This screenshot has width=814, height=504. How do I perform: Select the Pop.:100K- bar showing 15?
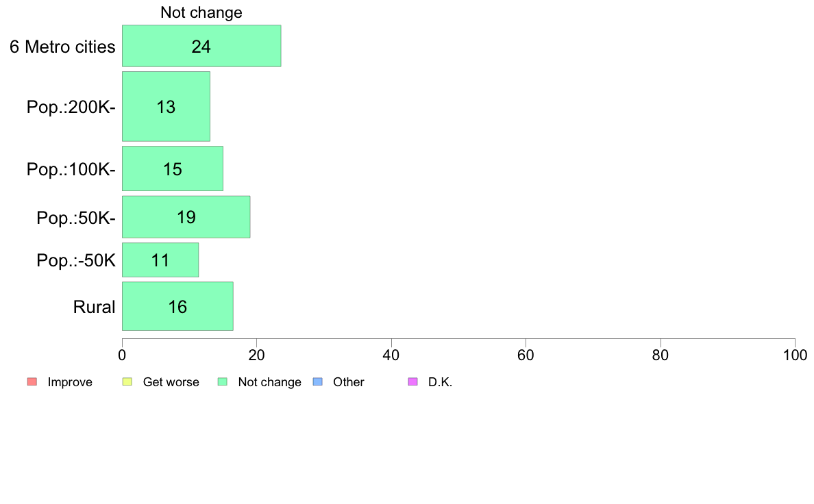coord(173,168)
